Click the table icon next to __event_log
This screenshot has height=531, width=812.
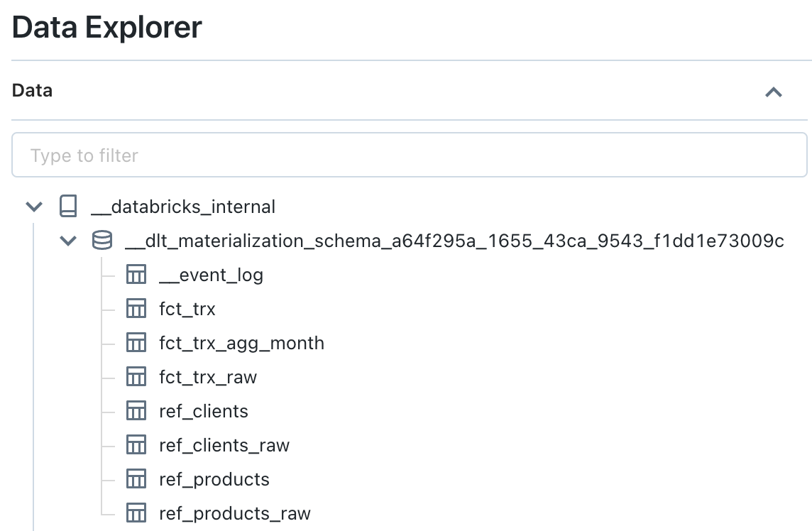(x=136, y=275)
